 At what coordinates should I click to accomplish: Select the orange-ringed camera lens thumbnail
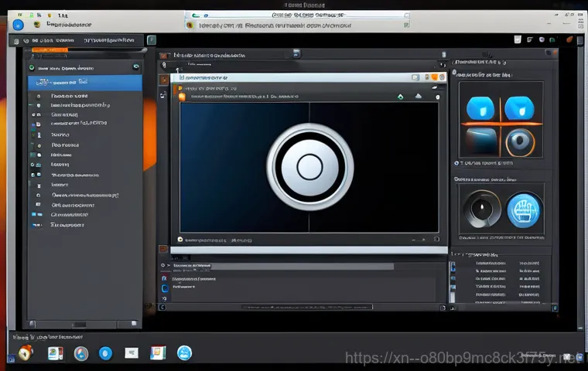pos(520,142)
